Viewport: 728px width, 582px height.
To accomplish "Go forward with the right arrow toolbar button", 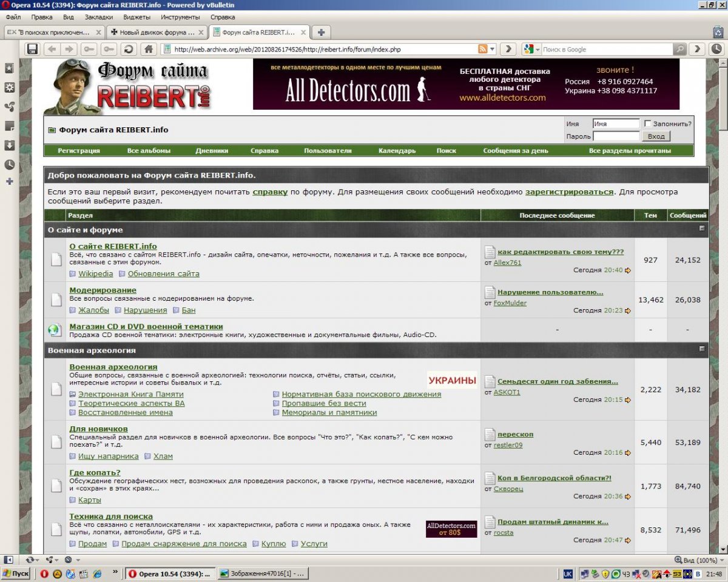I will pos(69,49).
